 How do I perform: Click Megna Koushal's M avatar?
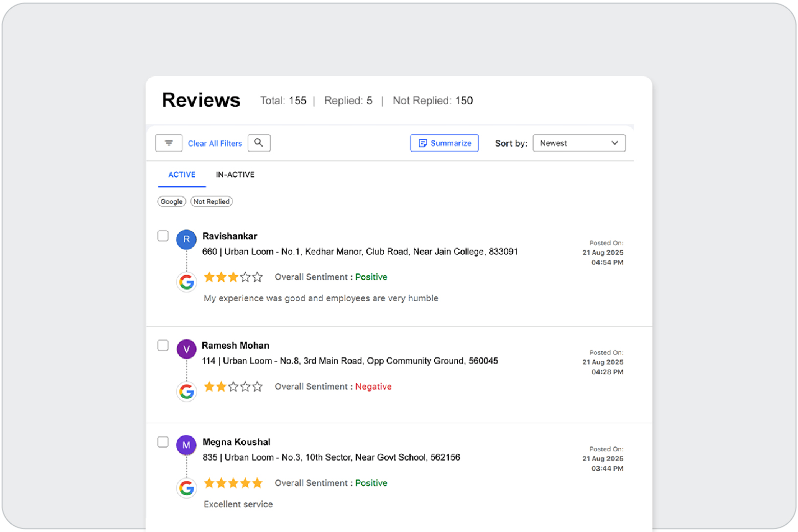[x=186, y=445]
